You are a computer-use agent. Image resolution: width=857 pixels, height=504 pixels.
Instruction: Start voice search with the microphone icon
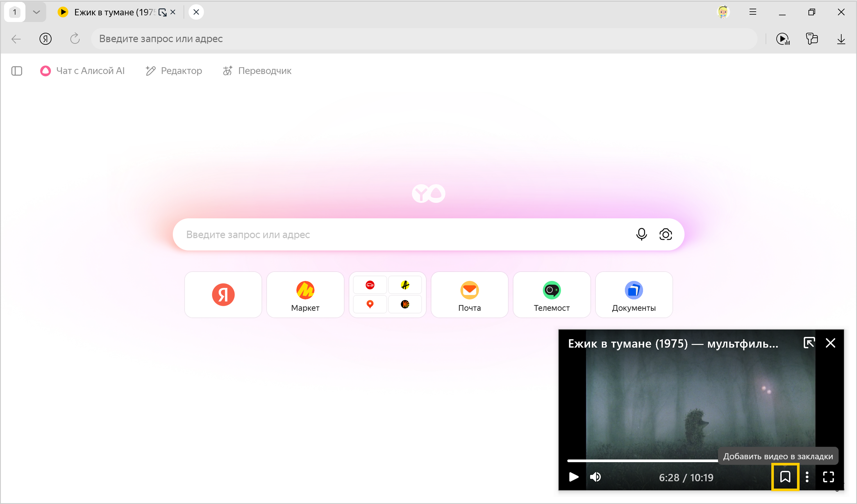(x=641, y=234)
